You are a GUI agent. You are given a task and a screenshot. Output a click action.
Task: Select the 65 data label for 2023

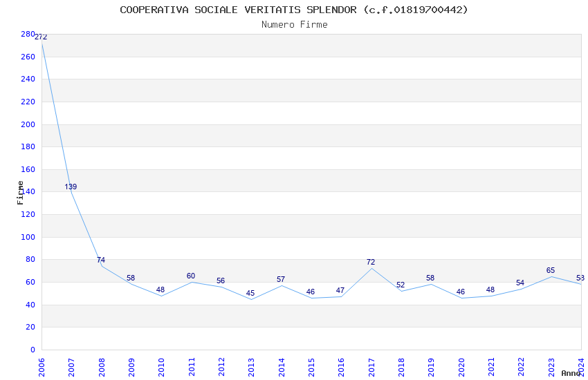pyautogui.click(x=551, y=271)
